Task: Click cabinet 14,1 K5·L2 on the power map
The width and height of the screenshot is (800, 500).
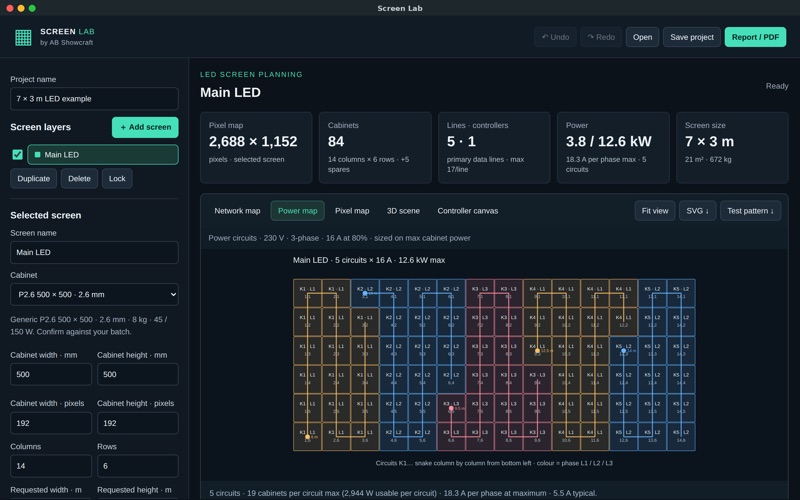Action: click(x=681, y=293)
